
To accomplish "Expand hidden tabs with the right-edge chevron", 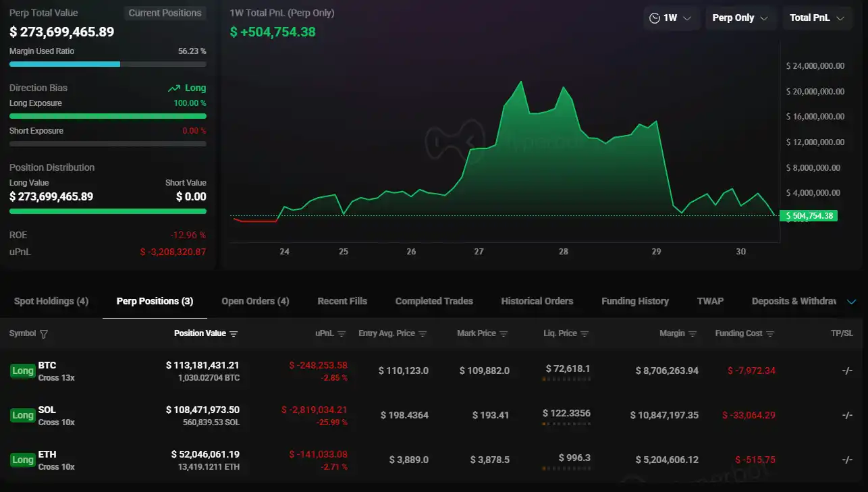I will click(852, 302).
